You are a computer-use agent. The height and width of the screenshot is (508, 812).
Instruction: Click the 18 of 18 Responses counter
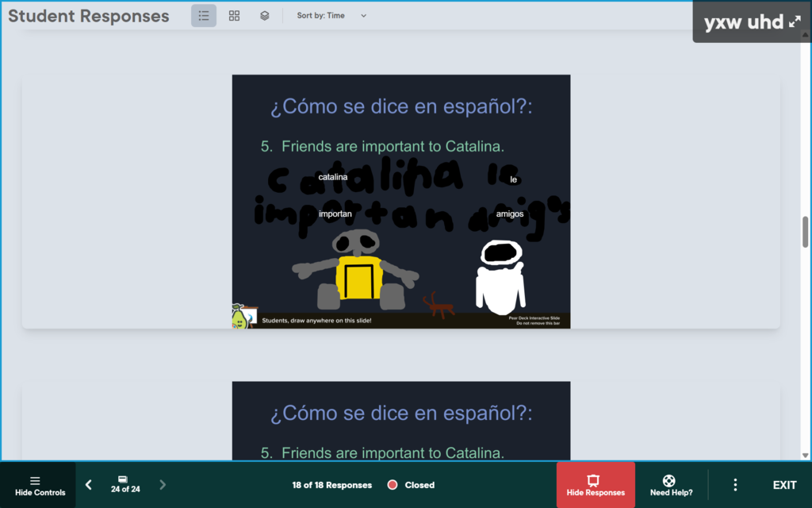[x=331, y=485]
